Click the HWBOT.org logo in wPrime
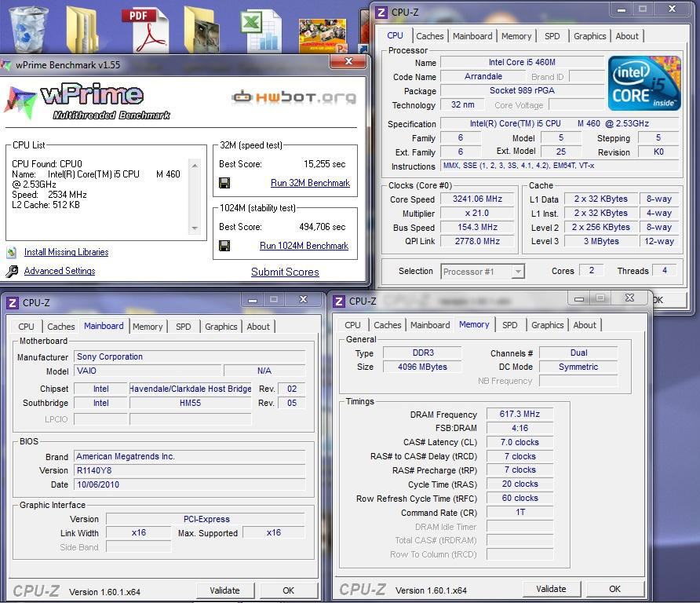The image size is (700, 603). (x=293, y=97)
